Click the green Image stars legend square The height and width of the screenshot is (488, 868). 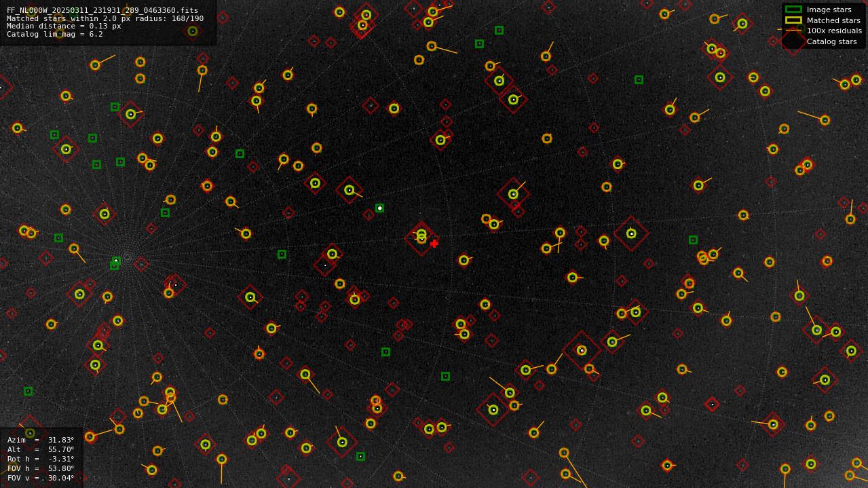click(x=793, y=10)
